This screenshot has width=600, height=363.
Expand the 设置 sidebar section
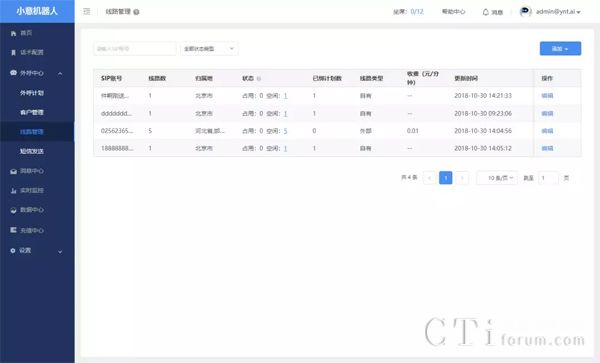coord(60,251)
